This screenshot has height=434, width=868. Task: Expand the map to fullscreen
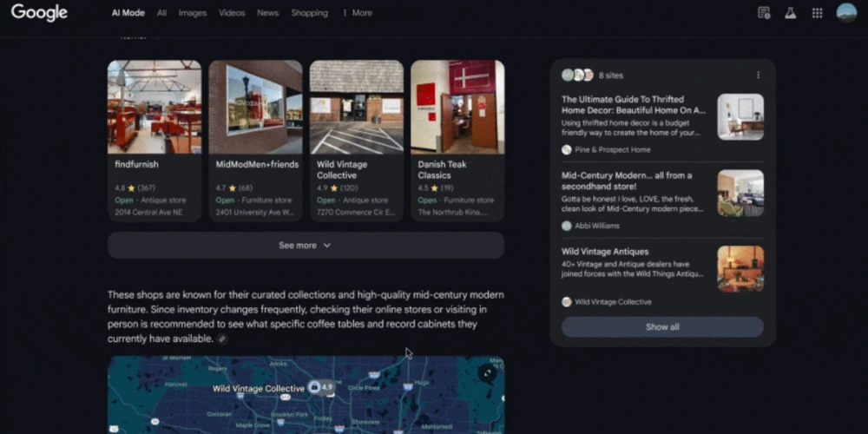point(487,373)
